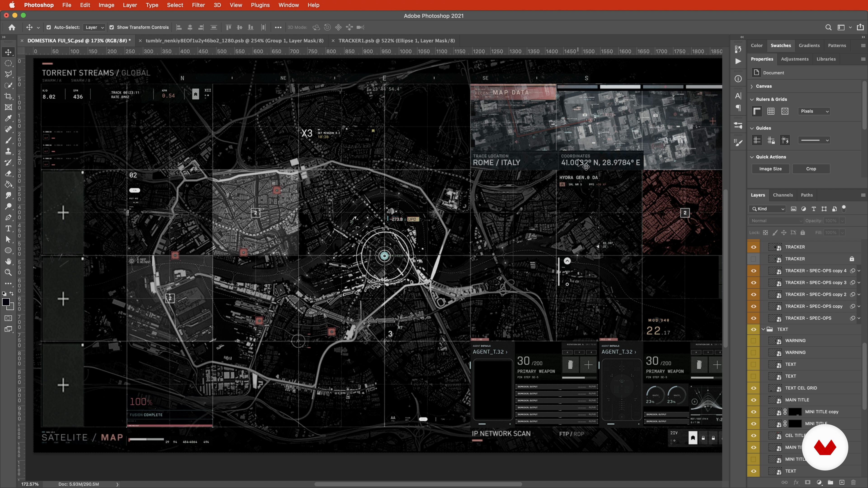
Task: Swap foreground and background colors
Action: pyautogui.click(x=12, y=294)
